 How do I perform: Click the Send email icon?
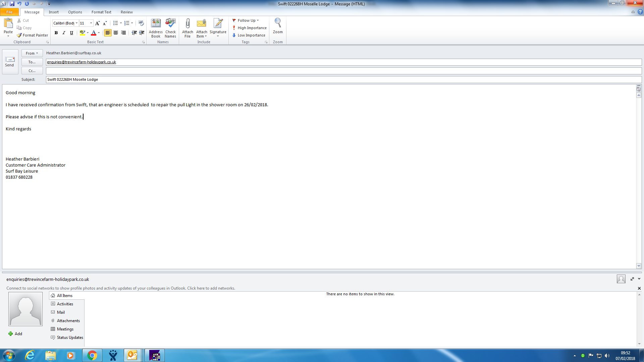[10, 61]
